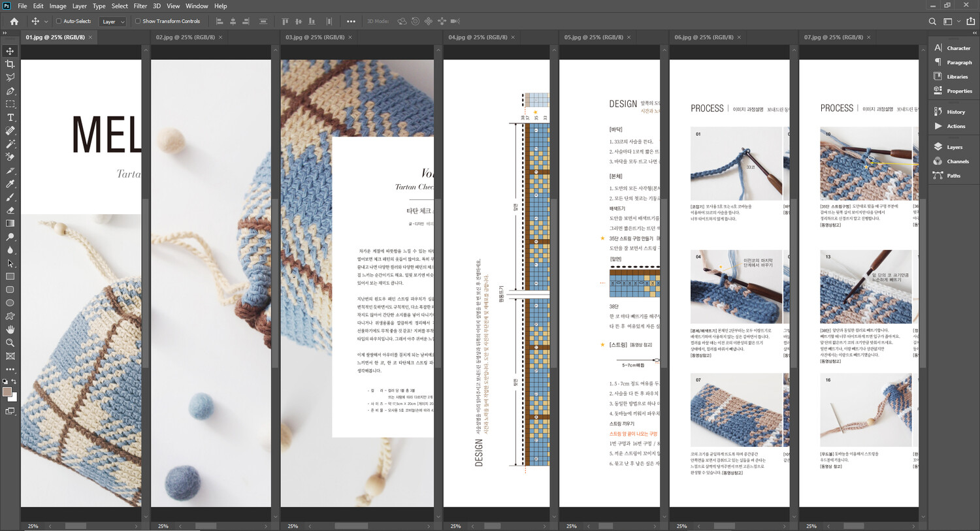Viewport: 980px width, 531px height.
Task: Check Show Transform Controls
Action: point(138,22)
